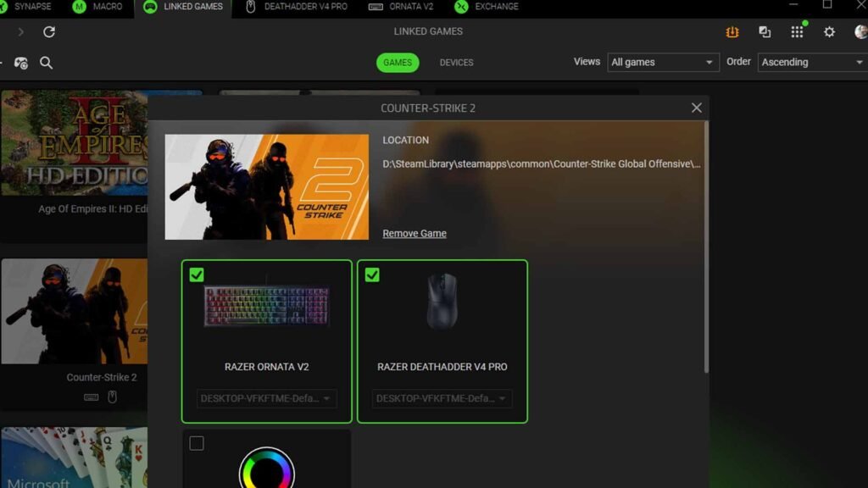Click the D:\SteamLibrary location path text
The width and height of the screenshot is (868, 488).
click(x=542, y=164)
